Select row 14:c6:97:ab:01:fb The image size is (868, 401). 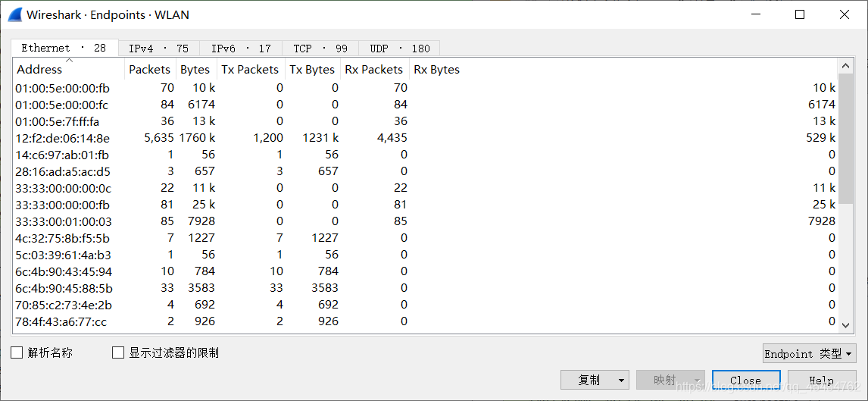click(425, 154)
